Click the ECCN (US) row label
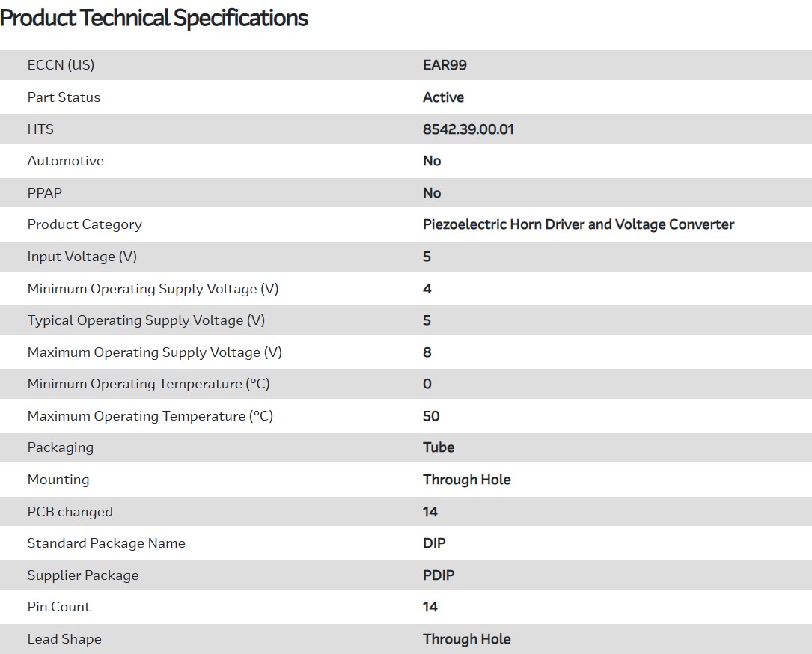 [x=61, y=65]
